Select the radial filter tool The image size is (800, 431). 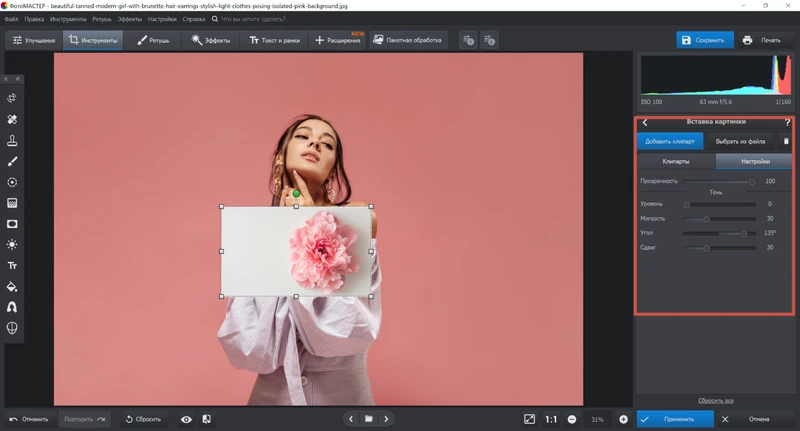coord(12,182)
